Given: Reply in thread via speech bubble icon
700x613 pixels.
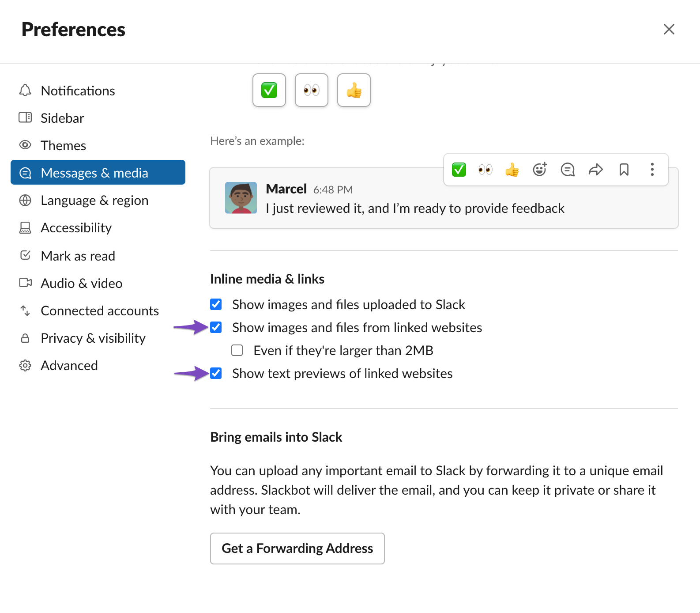Looking at the screenshot, I should [x=568, y=170].
